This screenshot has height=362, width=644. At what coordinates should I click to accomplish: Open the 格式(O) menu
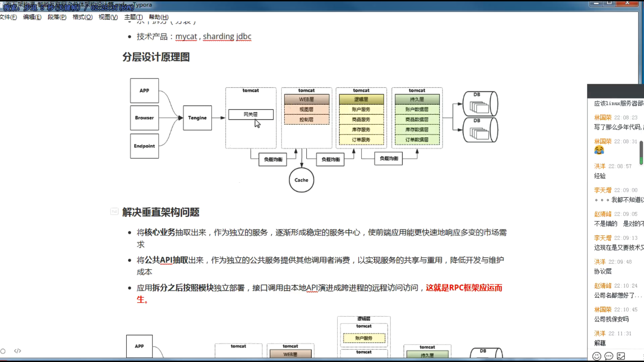(83, 17)
